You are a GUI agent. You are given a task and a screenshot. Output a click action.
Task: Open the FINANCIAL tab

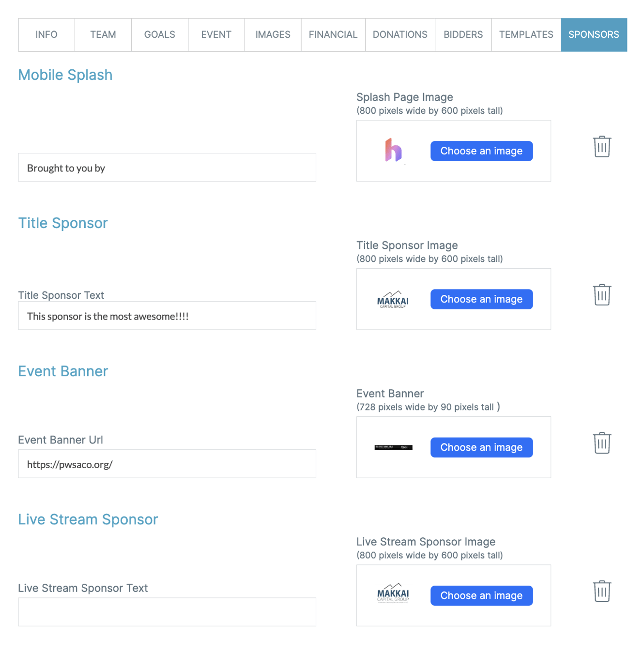(333, 35)
